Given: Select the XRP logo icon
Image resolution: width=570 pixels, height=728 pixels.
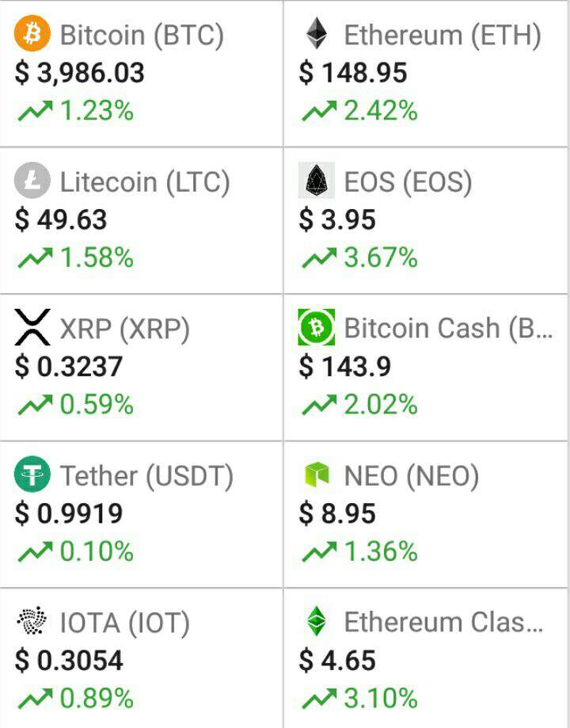Looking at the screenshot, I should 32,328.
